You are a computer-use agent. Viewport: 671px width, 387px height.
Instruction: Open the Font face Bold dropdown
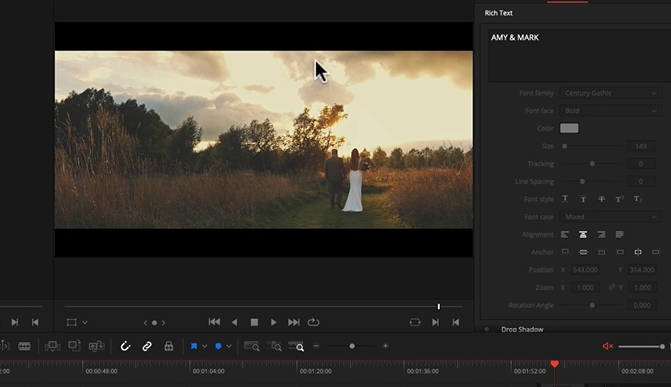611,110
